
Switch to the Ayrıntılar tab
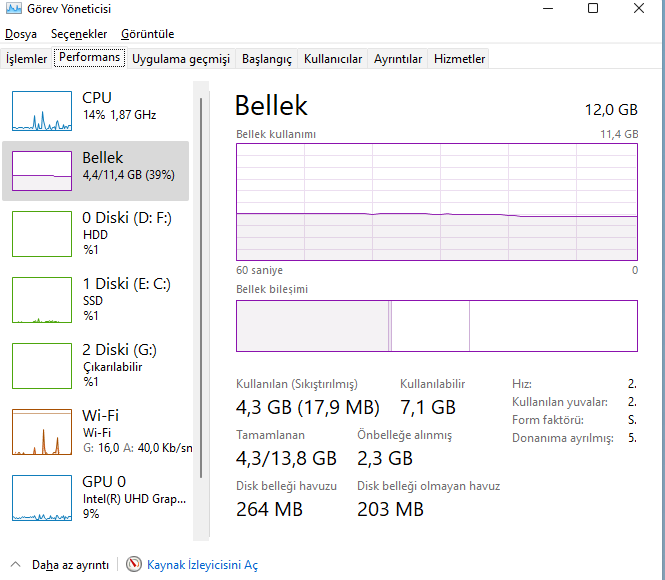[x=398, y=59]
